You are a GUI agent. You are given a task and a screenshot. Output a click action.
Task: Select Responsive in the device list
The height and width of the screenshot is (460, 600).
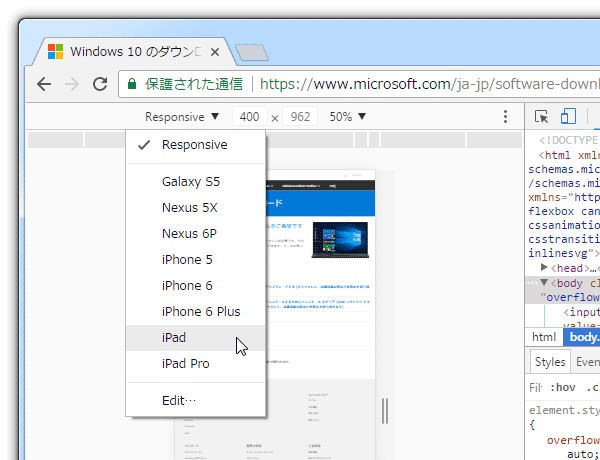pos(196,145)
